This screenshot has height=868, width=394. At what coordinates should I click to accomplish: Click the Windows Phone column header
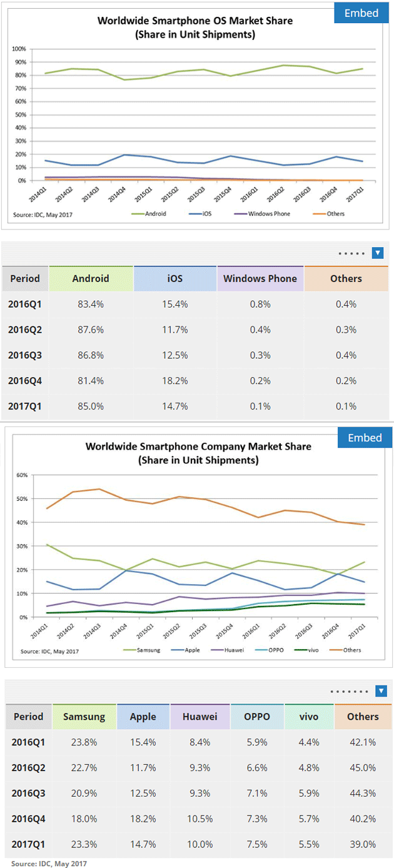260,279
